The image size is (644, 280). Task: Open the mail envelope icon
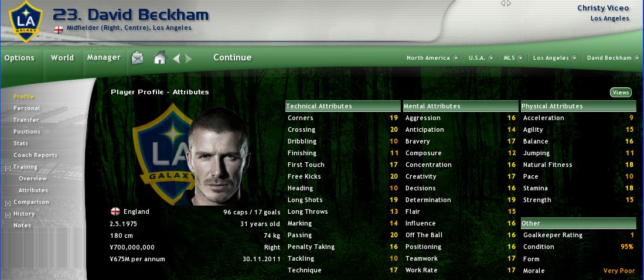coord(137,58)
